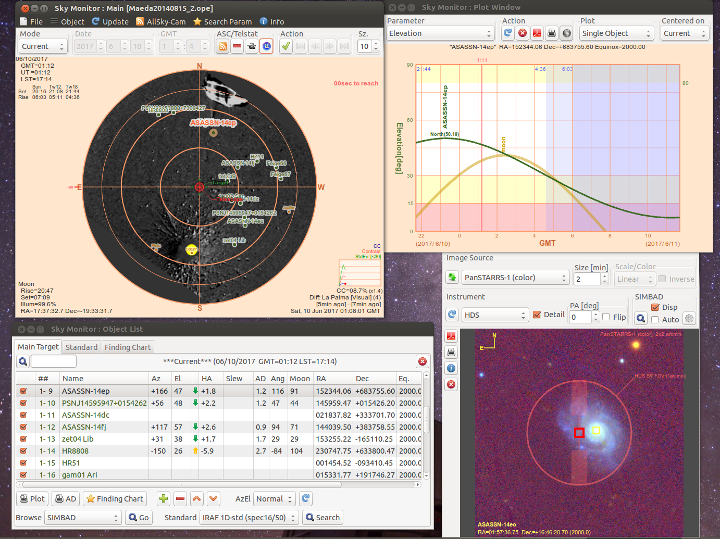Click the refresh icon in Plot Window
This screenshot has width=720, height=539.
[x=508, y=33]
